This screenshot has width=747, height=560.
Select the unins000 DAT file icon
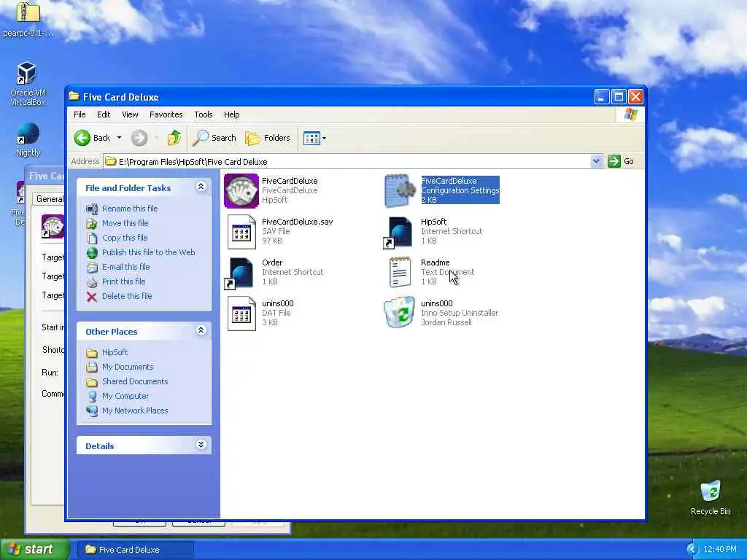pos(241,314)
